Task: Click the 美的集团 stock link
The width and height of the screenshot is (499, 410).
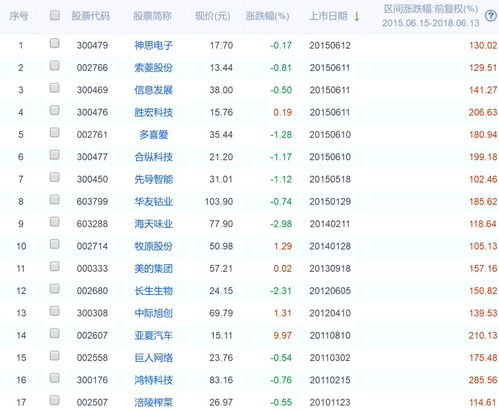Action: pyautogui.click(x=153, y=269)
